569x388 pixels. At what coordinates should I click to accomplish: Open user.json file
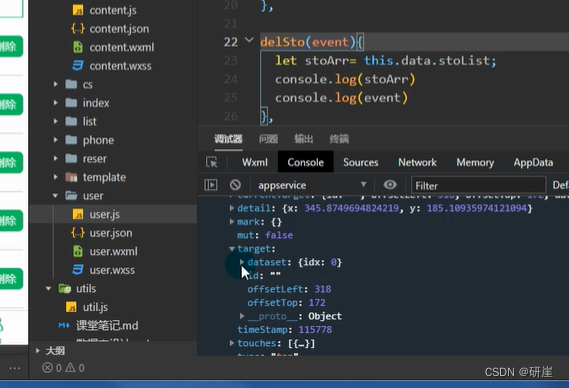coord(111,233)
